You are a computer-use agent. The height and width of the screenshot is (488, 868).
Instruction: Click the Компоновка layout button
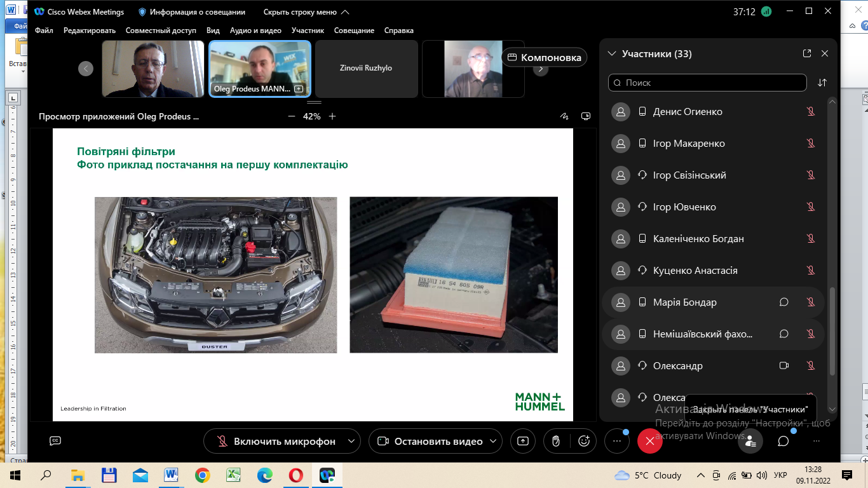click(545, 57)
